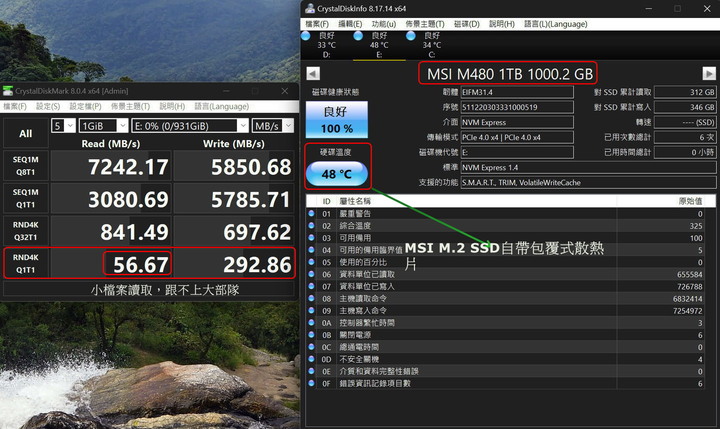Click status dot for attribute 03
720x429 pixels.
pos(311,237)
